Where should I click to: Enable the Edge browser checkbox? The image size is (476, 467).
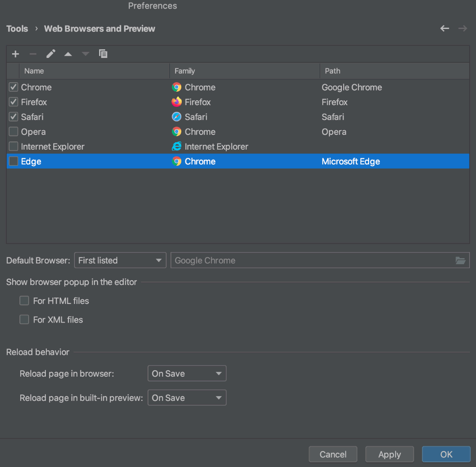tap(13, 161)
